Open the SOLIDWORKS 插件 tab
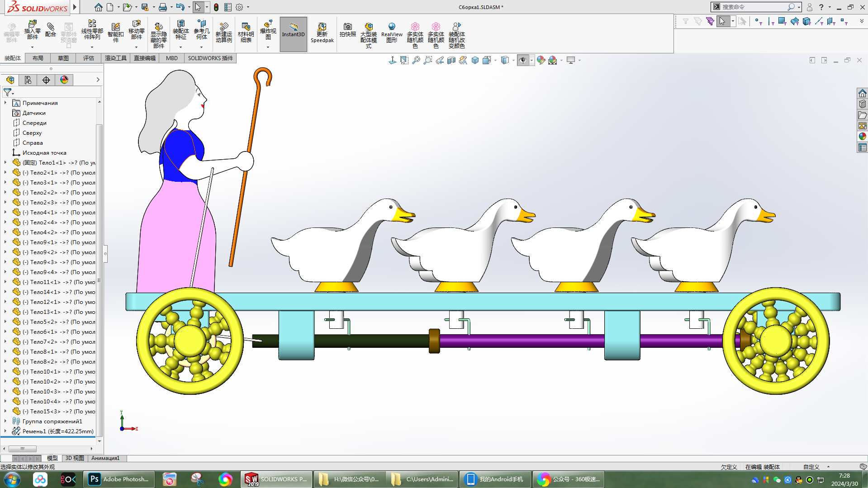Screen dimensions: 868x488 click(210, 58)
